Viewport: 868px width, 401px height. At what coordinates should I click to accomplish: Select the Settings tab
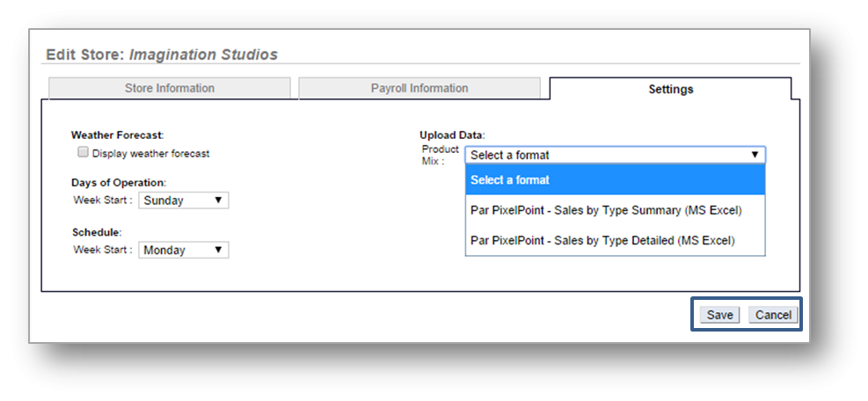tap(670, 89)
